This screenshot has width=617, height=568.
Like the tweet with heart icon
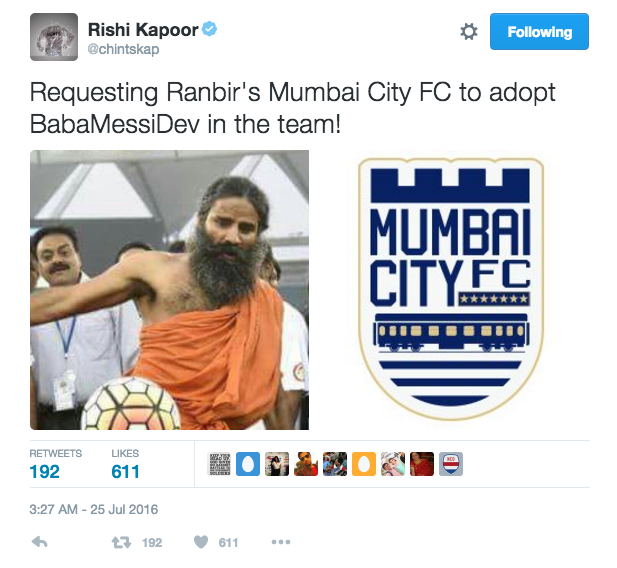click(201, 542)
